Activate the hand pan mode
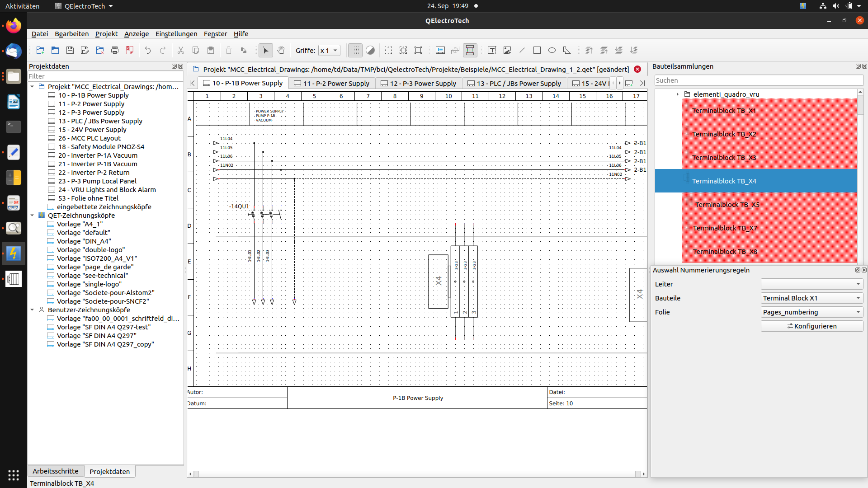This screenshot has height=488, width=868. 281,50
